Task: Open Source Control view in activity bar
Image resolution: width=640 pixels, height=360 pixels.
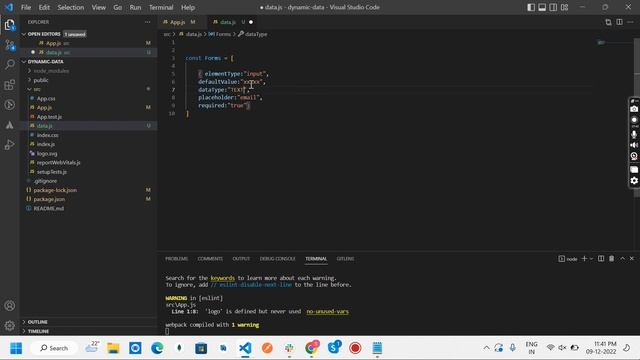Action: point(10,44)
